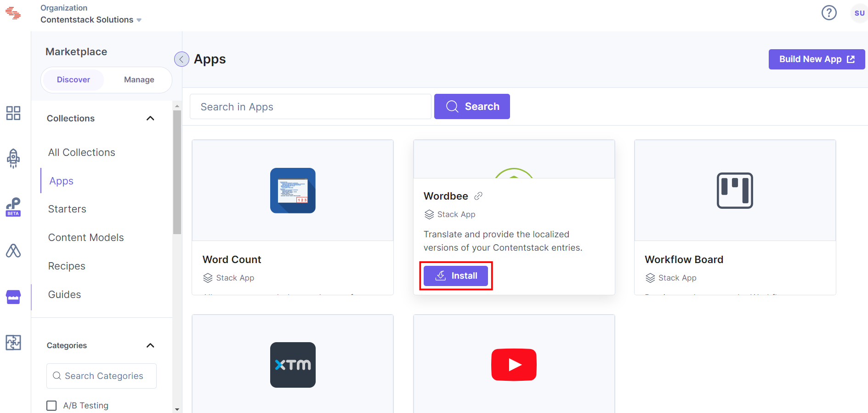Open the Dashboard grid icon in left rail
The image size is (868, 413).
(x=13, y=113)
